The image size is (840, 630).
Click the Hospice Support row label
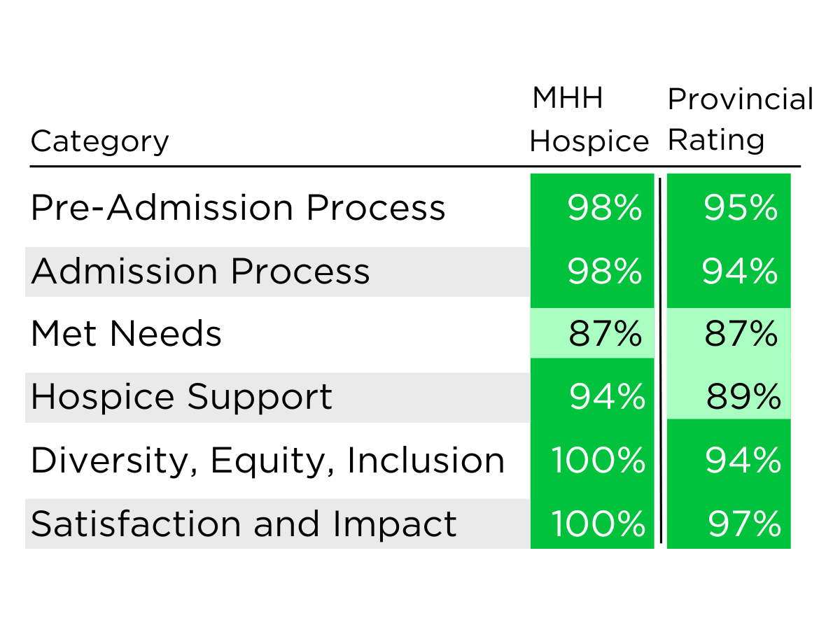pyautogui.click(x=182, y=397)
